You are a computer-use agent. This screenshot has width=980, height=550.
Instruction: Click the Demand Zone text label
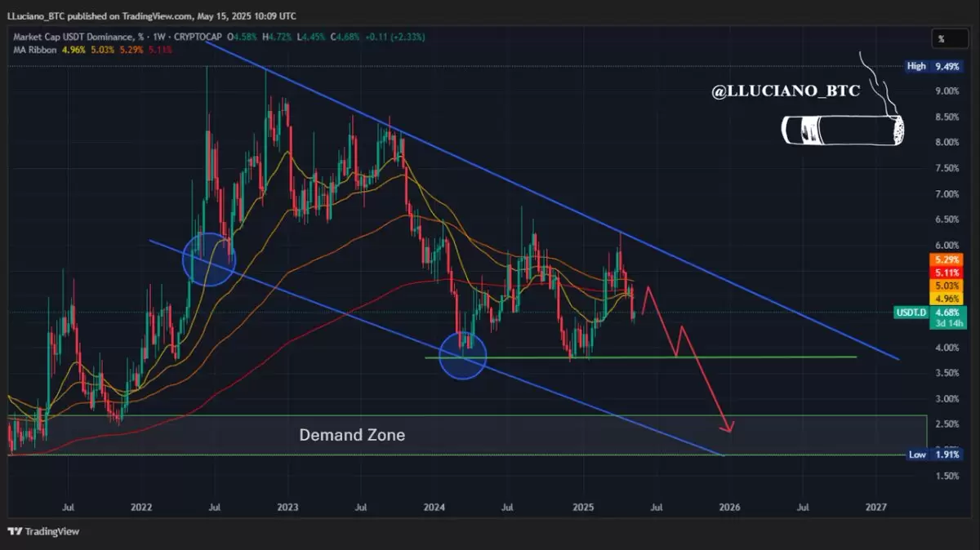pyautogui.click(x=352, y=435)
